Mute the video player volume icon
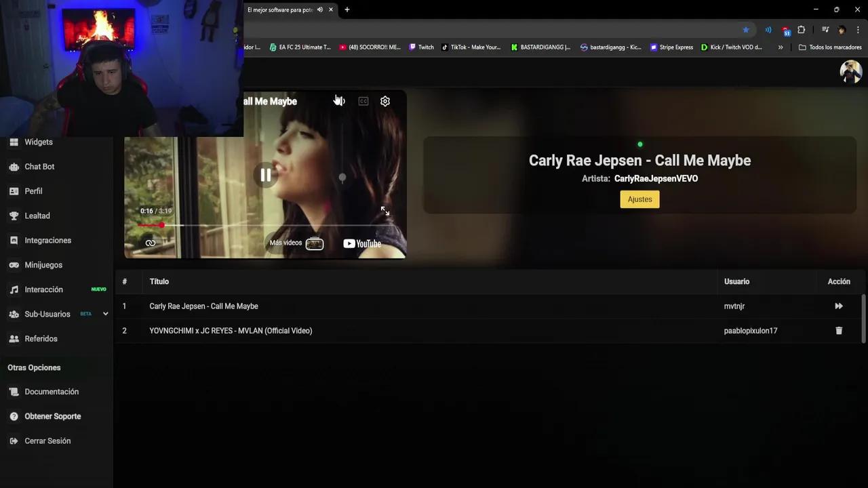This screenshot has height=488, width=868. pyautogui.click(x=340, y=101)
